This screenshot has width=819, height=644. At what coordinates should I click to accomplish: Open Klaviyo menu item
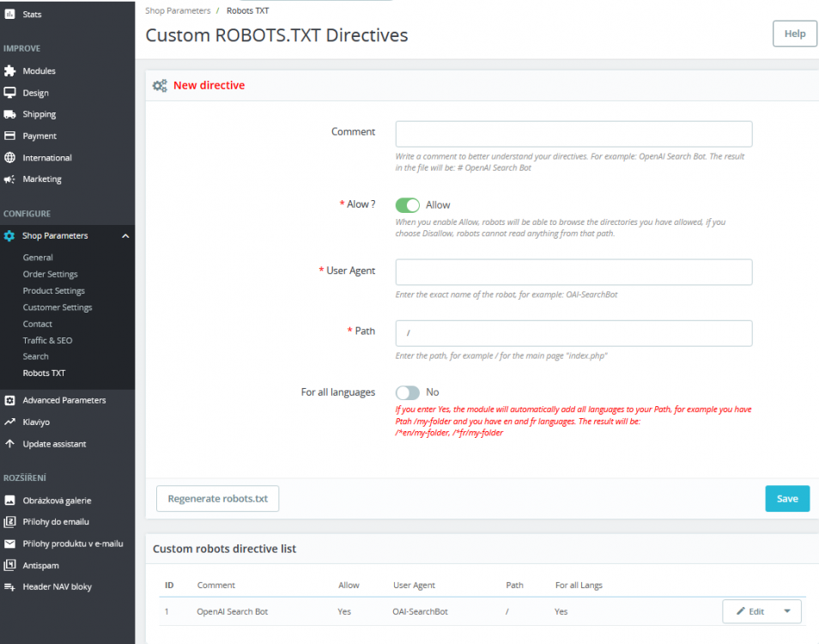pyautogui.click(x=36, y=422)
